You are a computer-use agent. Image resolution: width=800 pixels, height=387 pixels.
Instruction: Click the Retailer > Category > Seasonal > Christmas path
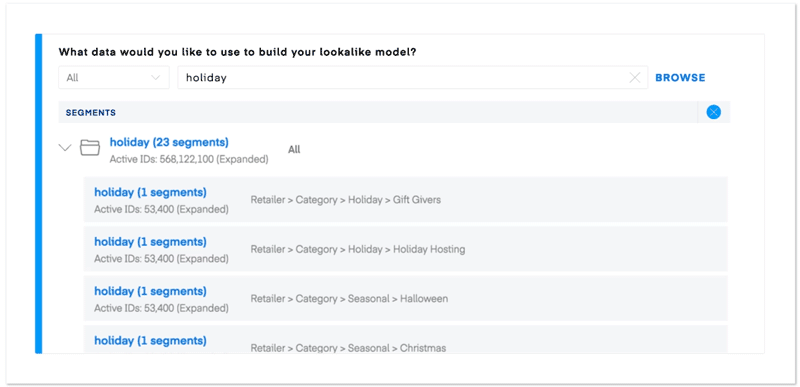pos(348,348)
